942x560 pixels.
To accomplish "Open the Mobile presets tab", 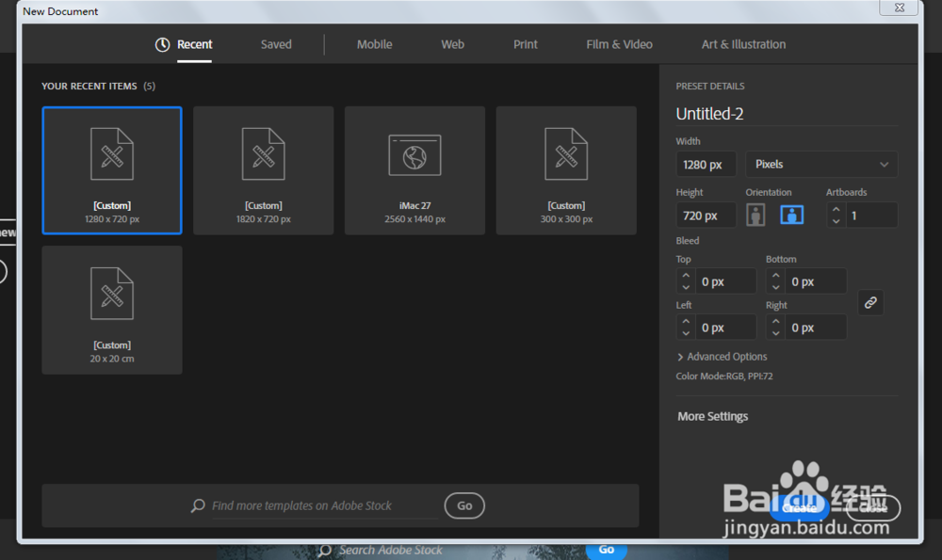I will coord(374,44).
